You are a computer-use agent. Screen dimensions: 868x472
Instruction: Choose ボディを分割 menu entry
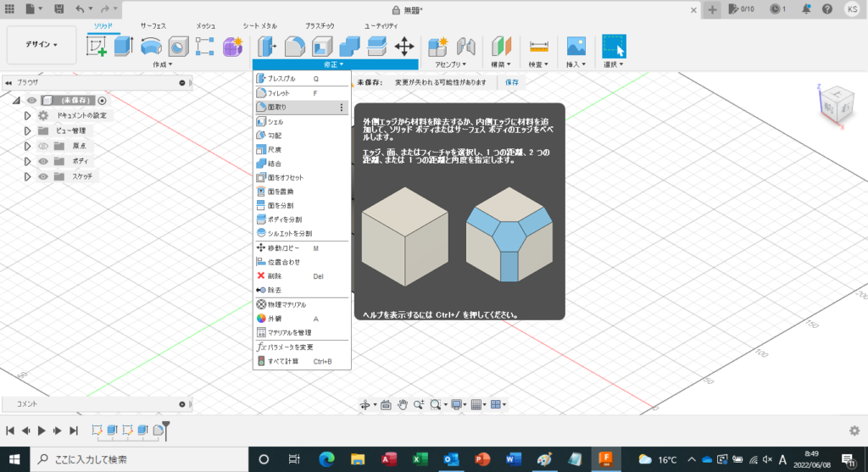[301, 219]
